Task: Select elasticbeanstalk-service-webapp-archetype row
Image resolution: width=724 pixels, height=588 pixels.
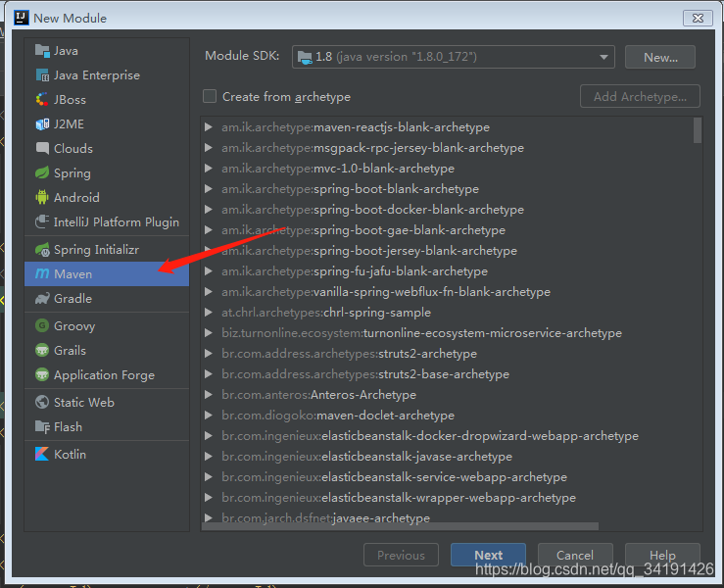Action: point(447,477)
